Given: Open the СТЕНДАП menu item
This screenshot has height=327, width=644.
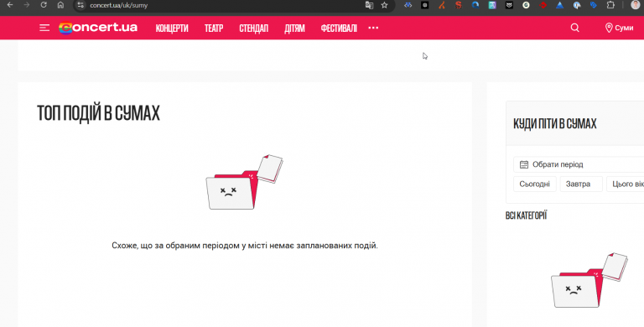Looking at the screenshot, I should click(253, 28).
